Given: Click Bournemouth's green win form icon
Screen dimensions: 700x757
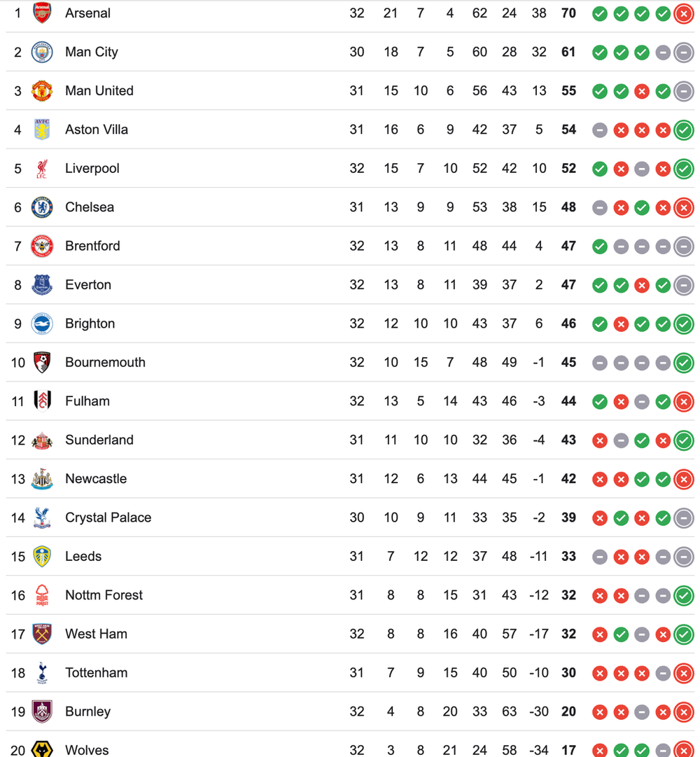Looking at the screenshot, I should 683,363.
